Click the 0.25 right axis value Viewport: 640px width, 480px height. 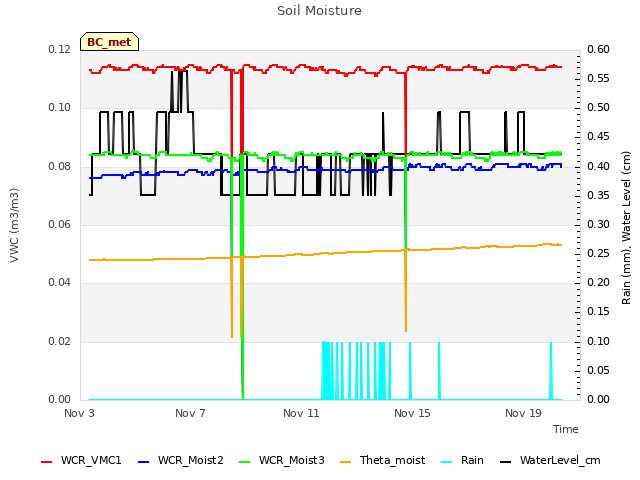pos(598,253)
